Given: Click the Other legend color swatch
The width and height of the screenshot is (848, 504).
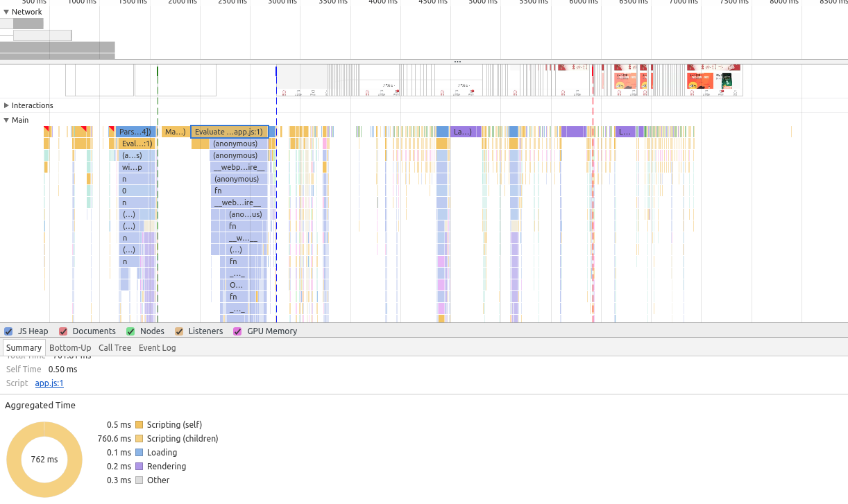Looking at the screenshot, I should (139, 480).
